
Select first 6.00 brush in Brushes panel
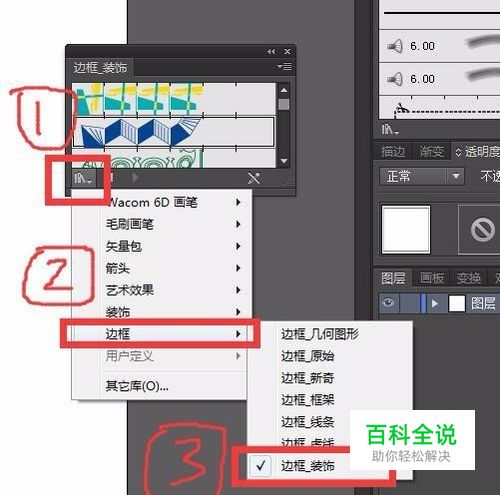coord(440,46)
